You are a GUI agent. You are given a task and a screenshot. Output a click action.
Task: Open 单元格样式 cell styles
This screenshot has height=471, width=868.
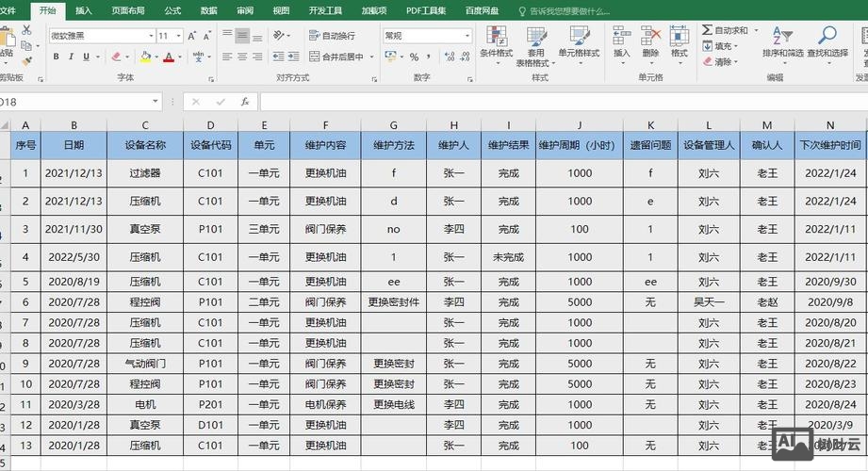[579, 45]
